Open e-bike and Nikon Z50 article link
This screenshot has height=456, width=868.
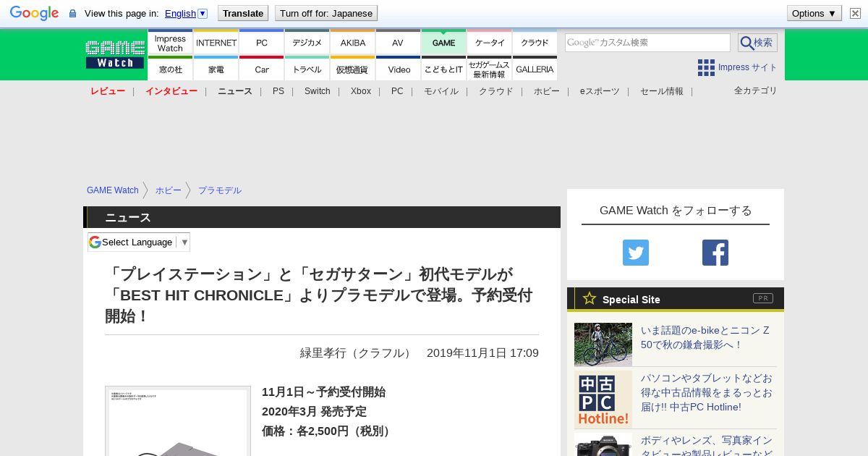click(705, 337)
